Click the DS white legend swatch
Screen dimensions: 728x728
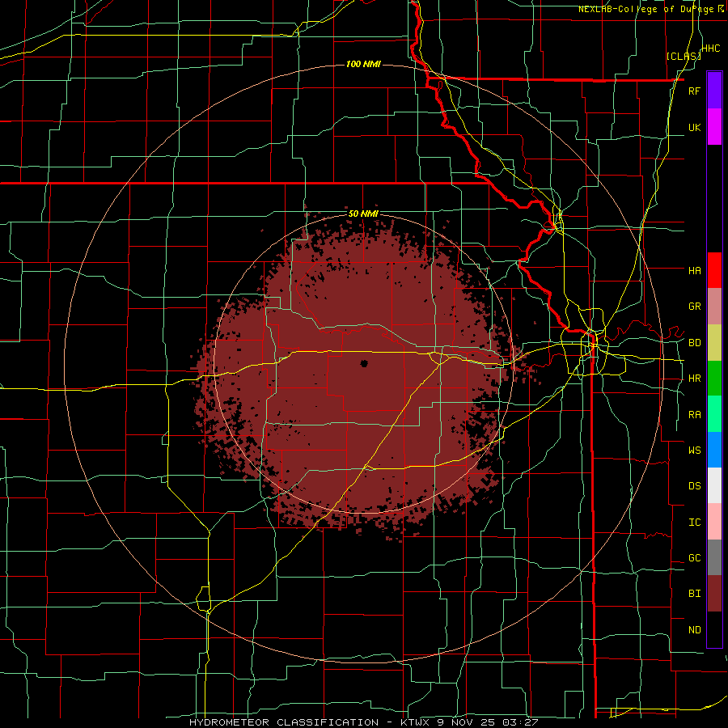point(714,485)
